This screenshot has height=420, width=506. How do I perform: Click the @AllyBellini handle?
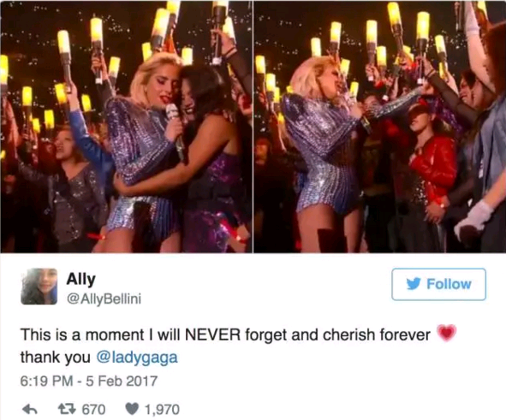click(104, 299)
